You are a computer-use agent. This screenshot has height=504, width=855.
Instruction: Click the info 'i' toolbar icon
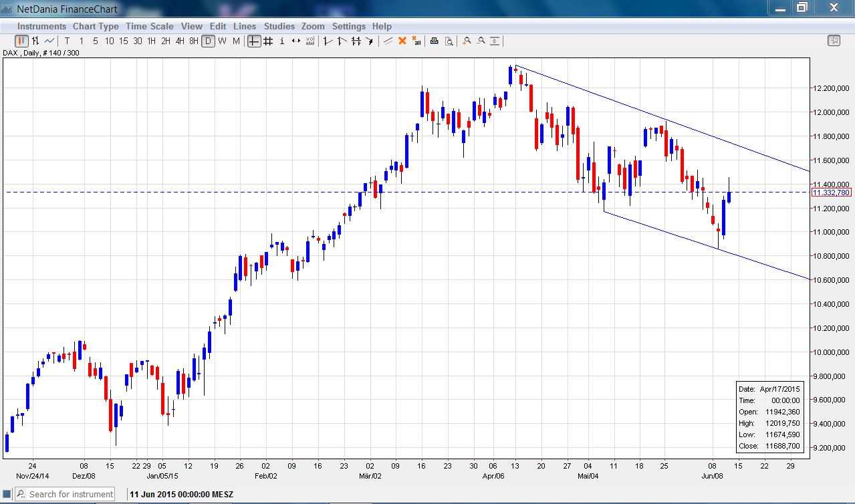[x=281, y=41]
